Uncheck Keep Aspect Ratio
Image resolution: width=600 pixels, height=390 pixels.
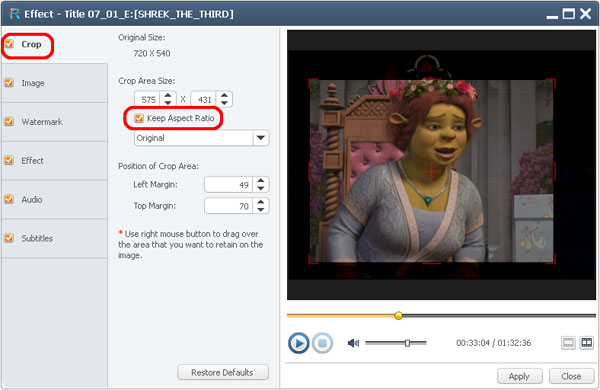pos(139,118)
